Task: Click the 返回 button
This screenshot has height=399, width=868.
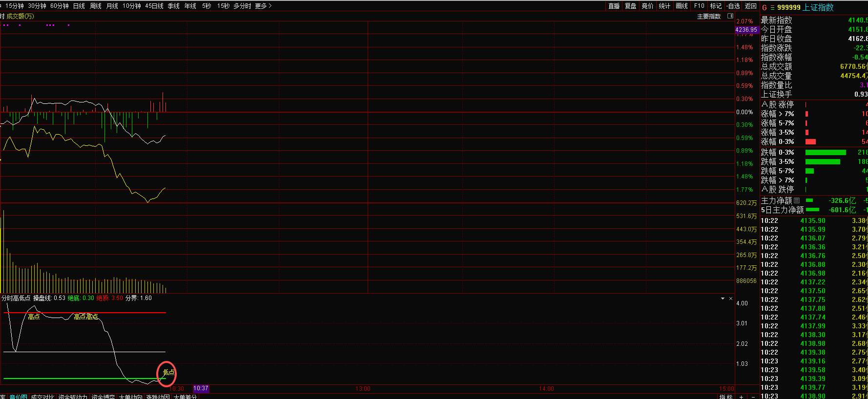Action: pyautogui.click(x=750, y=6)
